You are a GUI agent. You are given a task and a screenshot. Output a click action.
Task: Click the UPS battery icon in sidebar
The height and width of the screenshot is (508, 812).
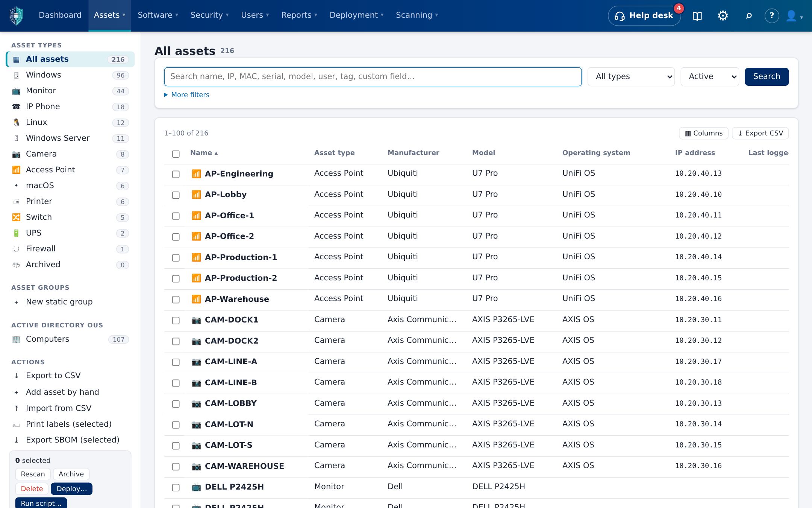16,233
